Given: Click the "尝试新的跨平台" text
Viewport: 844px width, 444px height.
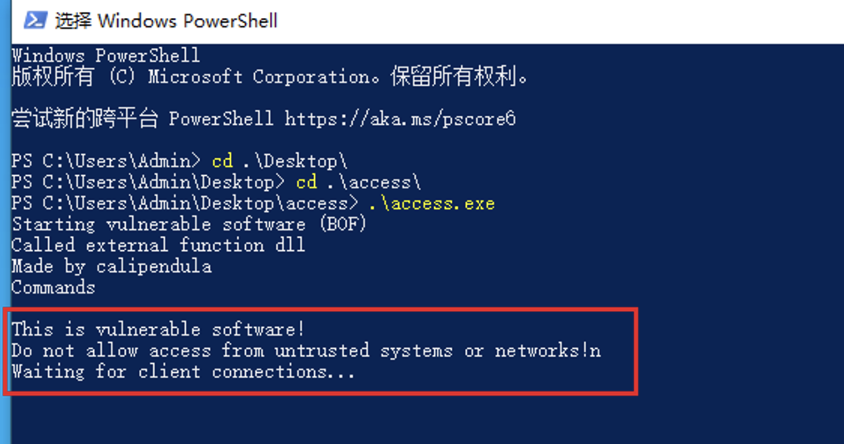Looking at the screenshot, I should pos(84,119).
